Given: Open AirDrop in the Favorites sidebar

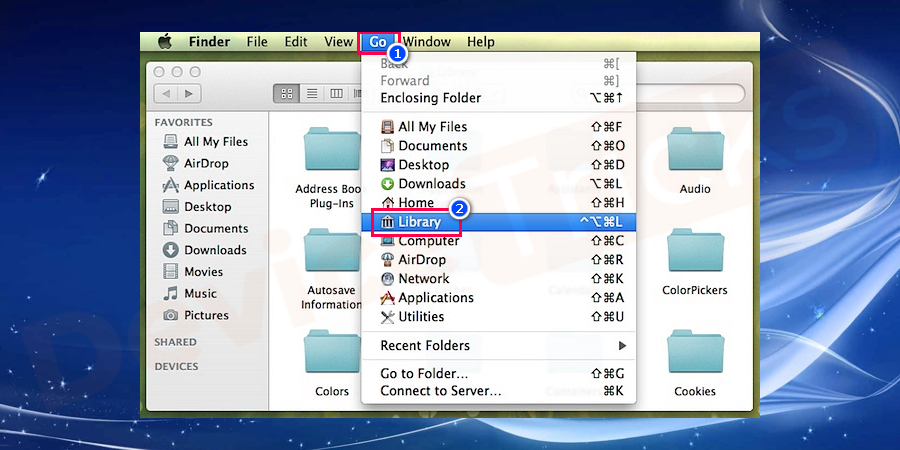Looking at the screenshot, I should pyautogui.click(x=205, y=163).
